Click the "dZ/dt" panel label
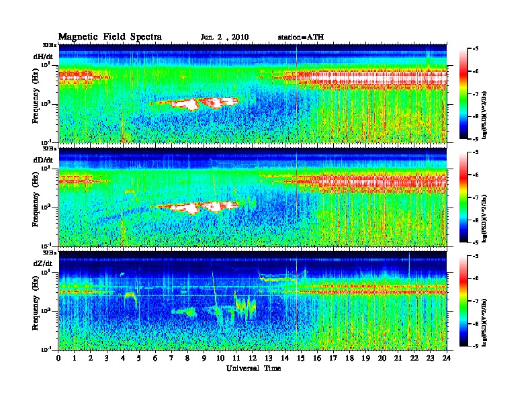532x411 pixels. coord(43,263)
